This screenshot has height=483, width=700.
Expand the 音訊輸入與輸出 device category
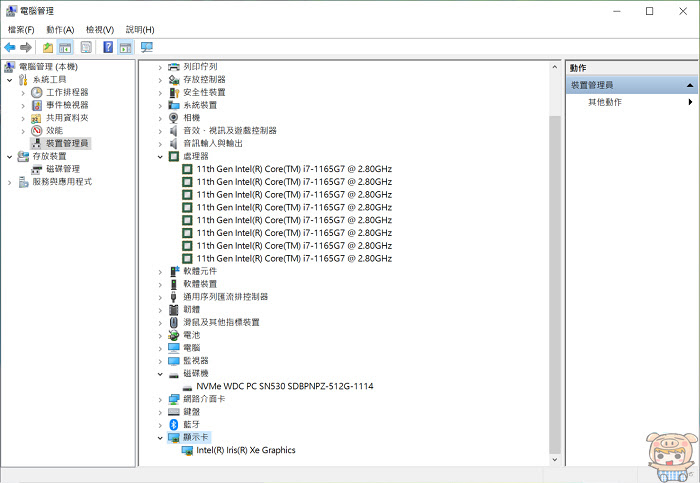160,144
